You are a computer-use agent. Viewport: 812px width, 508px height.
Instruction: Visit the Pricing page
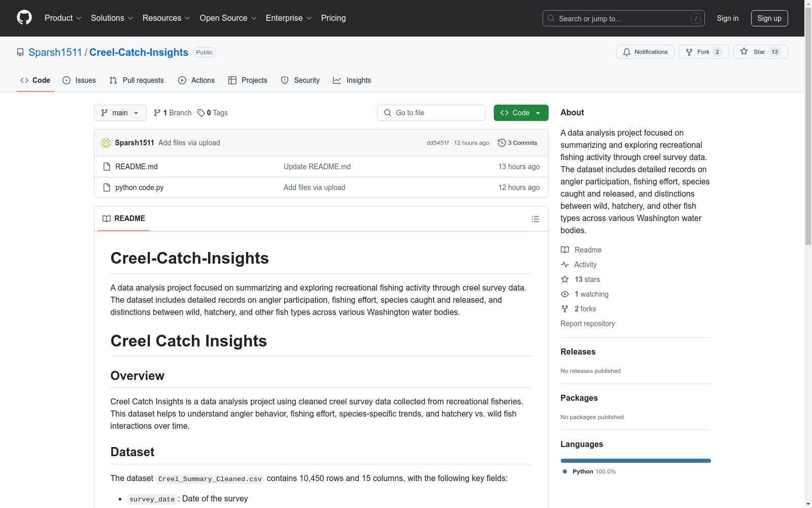[x=333, y=18]
